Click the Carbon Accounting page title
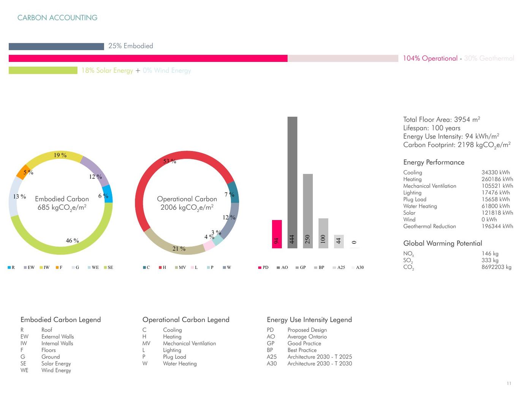Image resolution: width=532 pixels, height=397 pixels. 57,17
